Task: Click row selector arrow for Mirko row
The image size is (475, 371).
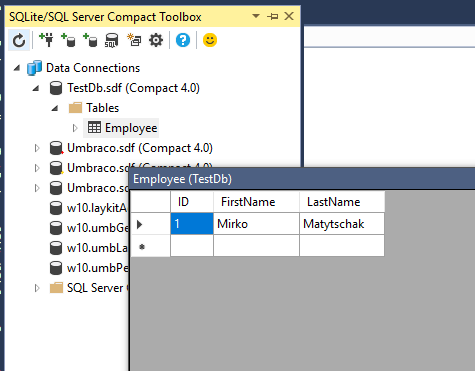Action: (151, 224)
